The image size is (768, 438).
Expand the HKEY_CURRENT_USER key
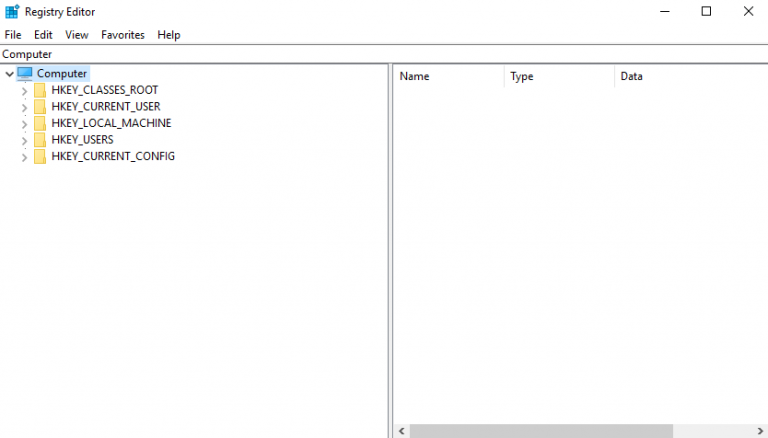point(24,107)
